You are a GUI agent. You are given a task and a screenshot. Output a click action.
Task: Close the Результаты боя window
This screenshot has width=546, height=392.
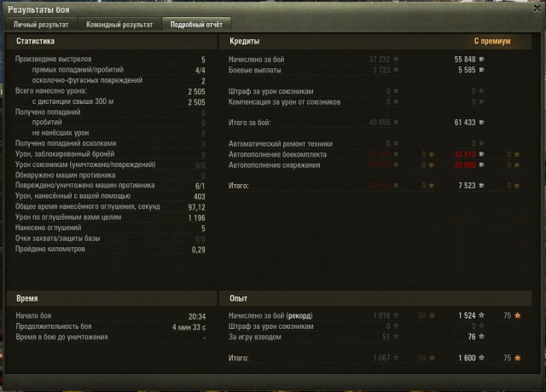point(537,9)
